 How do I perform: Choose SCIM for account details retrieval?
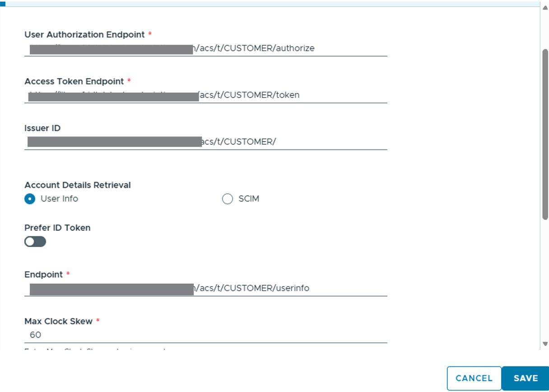[x=228, y=199]
